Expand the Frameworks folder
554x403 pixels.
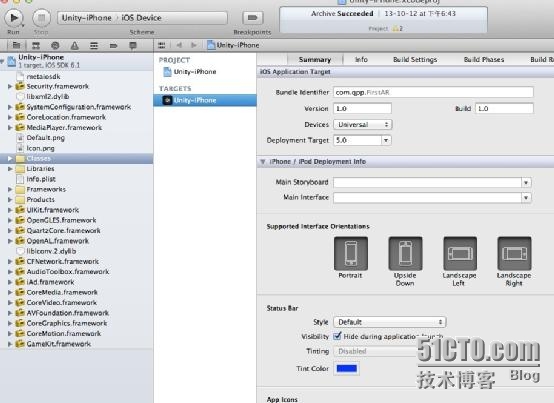(x=10, y=189)
